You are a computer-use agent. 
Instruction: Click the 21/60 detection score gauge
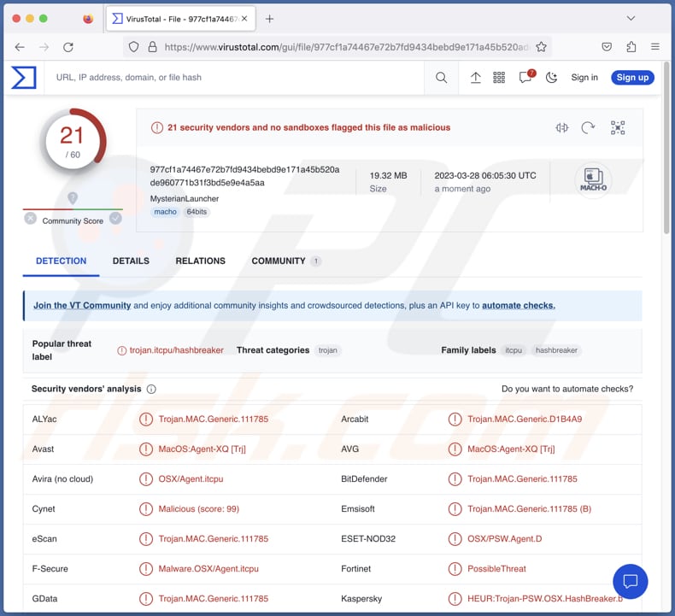click(x=73, y=141)
